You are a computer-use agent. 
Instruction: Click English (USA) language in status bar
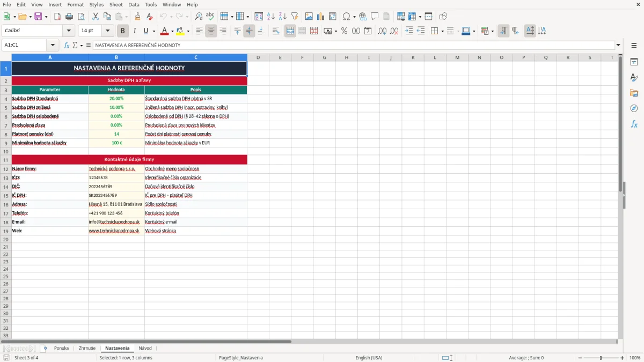click(x=369, y=358)
